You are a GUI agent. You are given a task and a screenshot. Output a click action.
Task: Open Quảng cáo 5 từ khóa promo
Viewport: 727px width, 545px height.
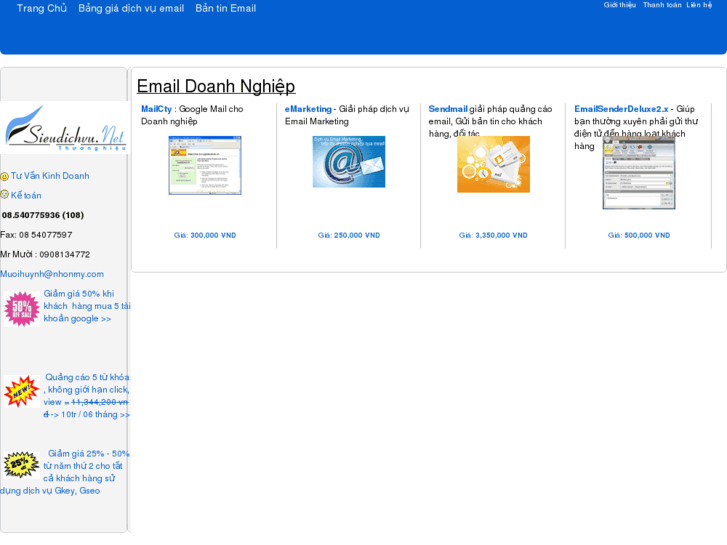tap(87, 396)
